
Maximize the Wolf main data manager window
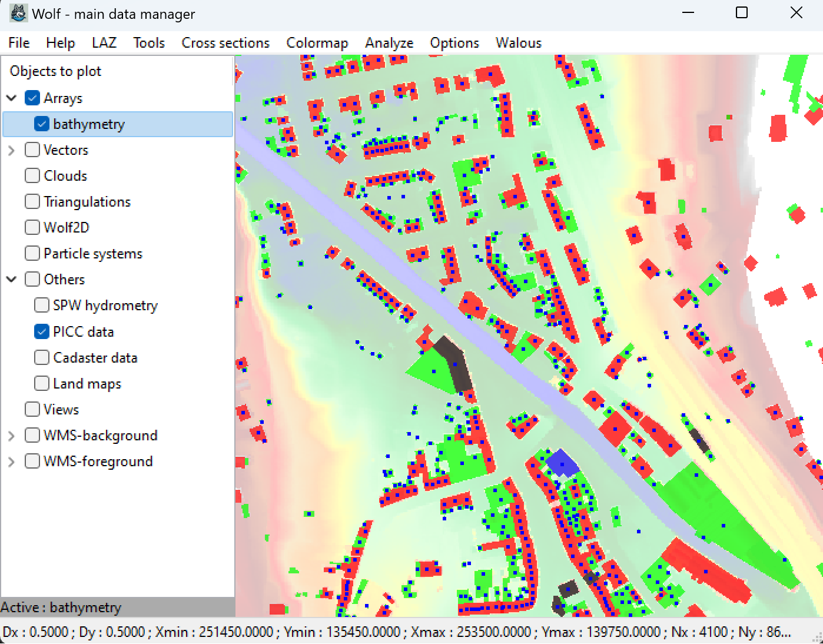click(x=742, y=13)
